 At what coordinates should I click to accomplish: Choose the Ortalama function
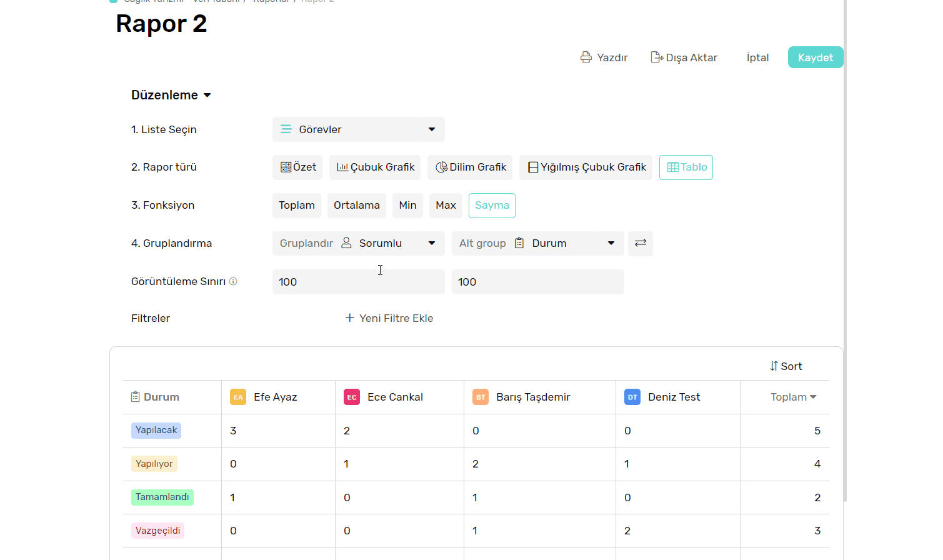coord(357,206)
